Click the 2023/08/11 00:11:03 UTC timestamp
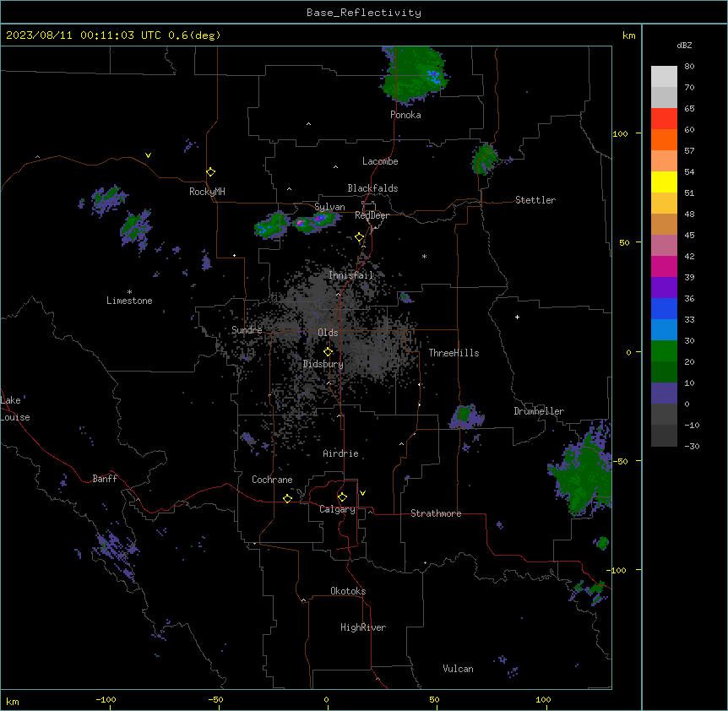This screenshot has width=728, height=711. coord(84,35)
